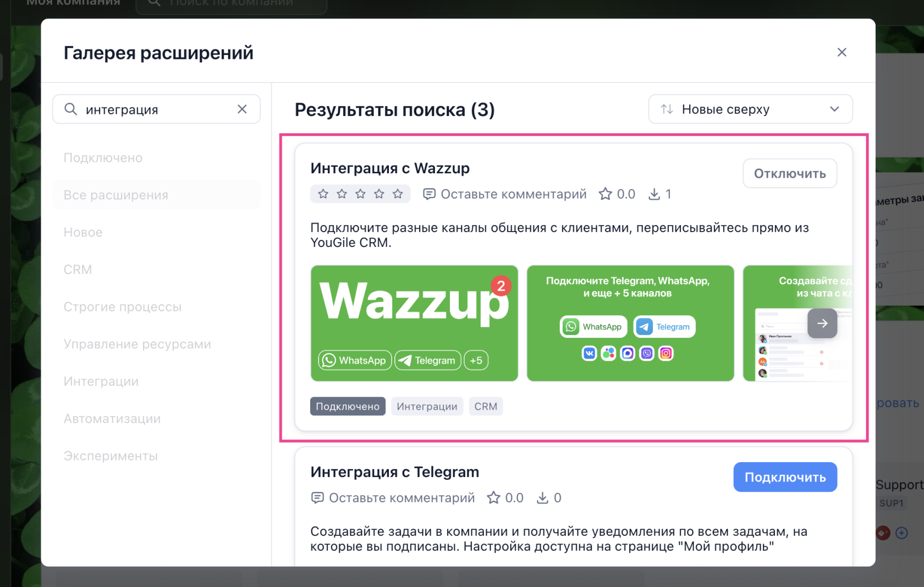Rate Wazzup integration one star
The width and height of the screenshot is (924, 587).
[323, 194]
